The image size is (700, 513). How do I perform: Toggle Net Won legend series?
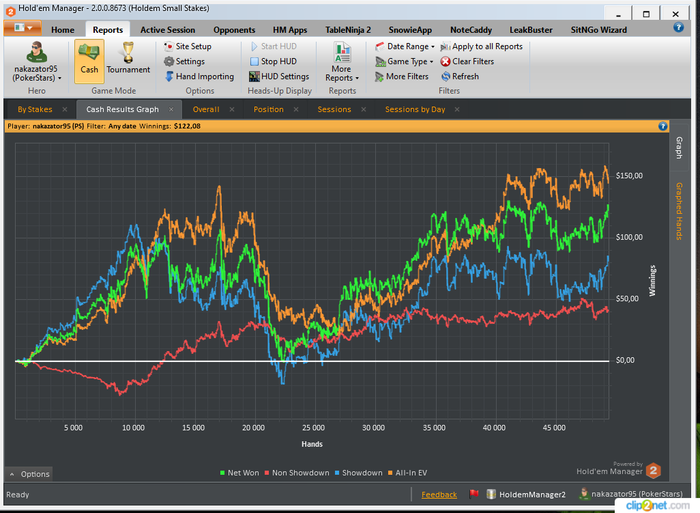point(239,473)
